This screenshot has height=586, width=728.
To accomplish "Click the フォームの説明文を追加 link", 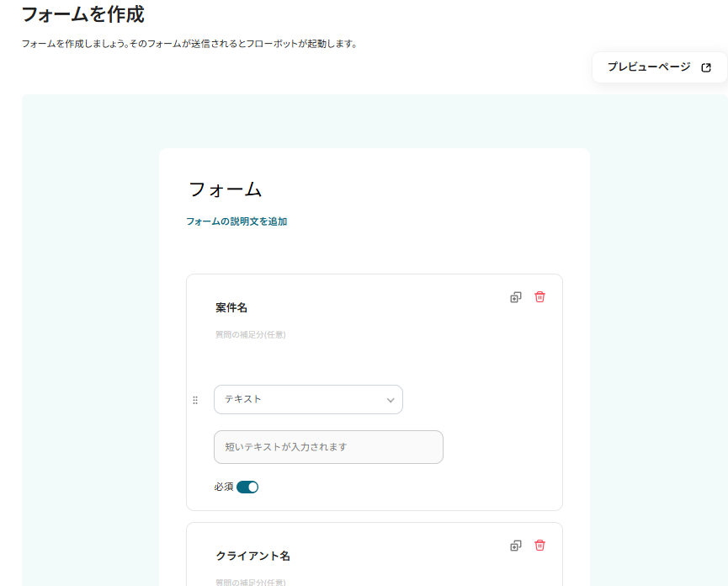I will coord(236,221).
